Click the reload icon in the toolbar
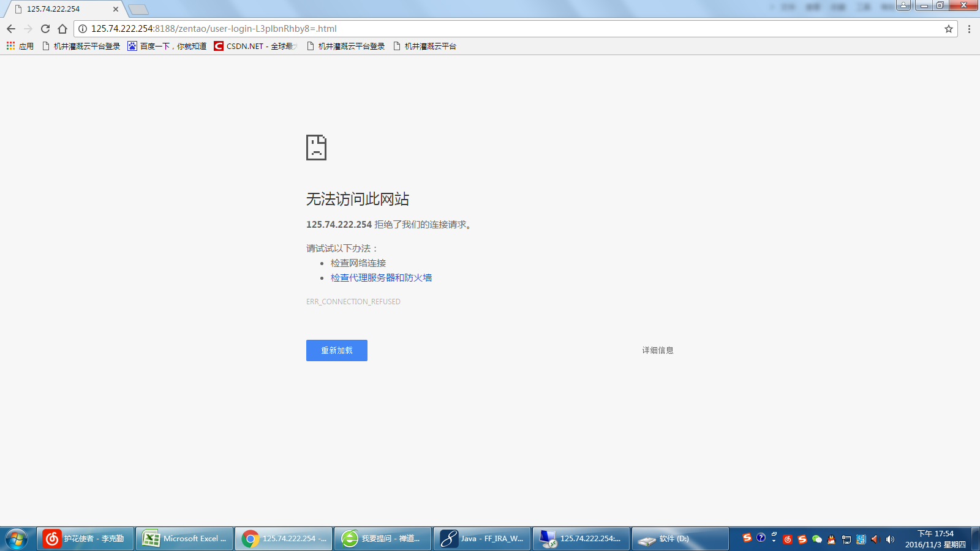Screen dimensions: 980x551 pos(45,29)
